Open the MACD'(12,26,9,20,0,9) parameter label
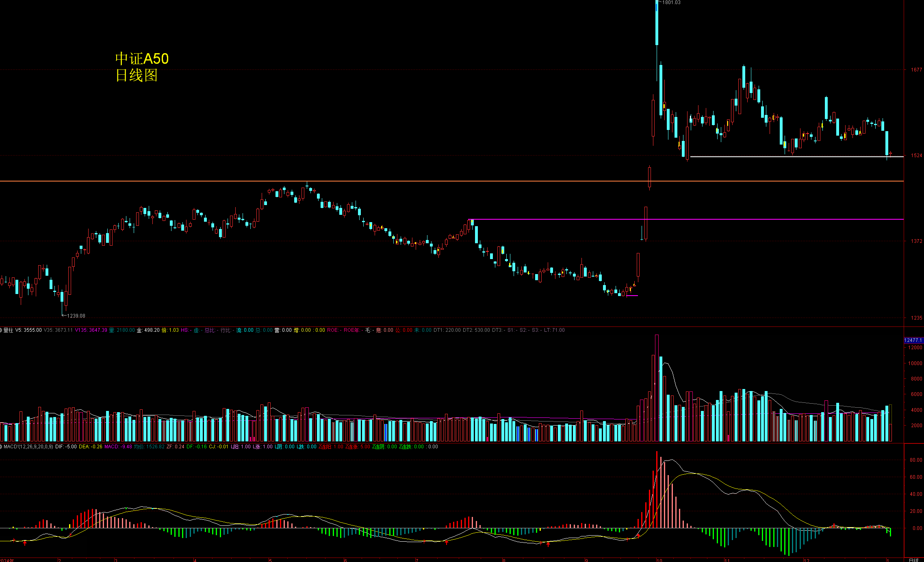The width and height of the screenshot is (924, 562). click(x=28, y=447)
